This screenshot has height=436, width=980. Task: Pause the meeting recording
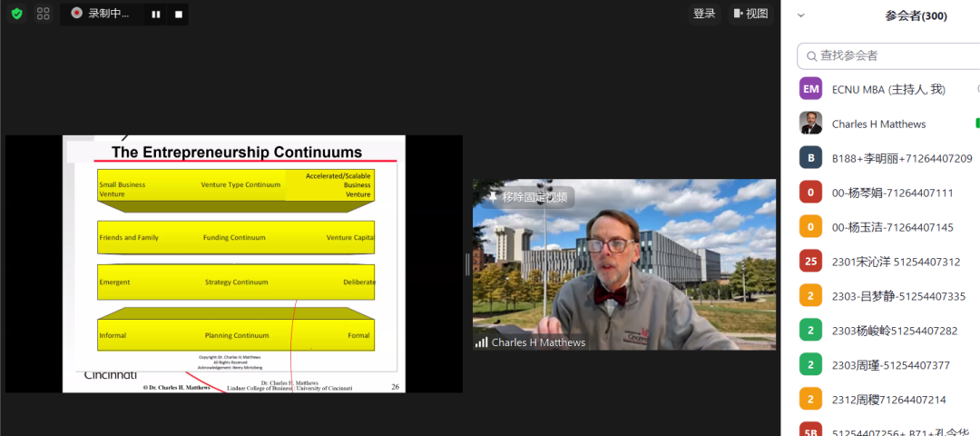tap(156, 14)
